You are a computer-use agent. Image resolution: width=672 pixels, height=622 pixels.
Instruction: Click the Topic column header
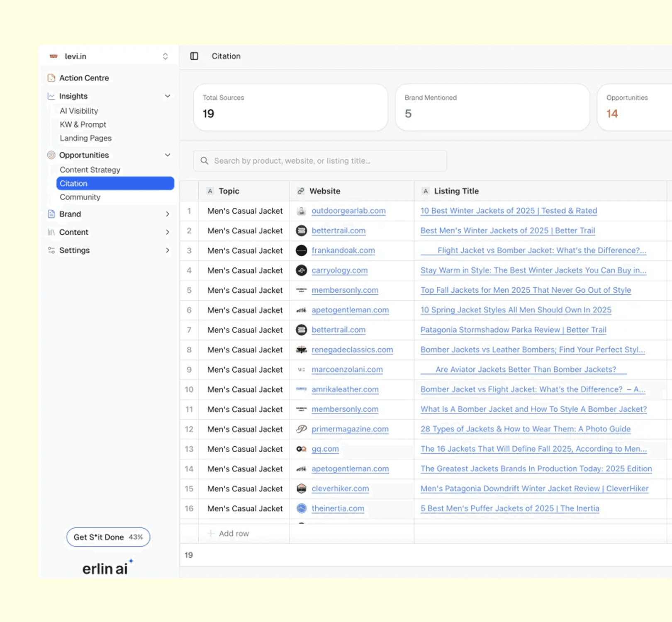pyautogui.click(x=244, y=191)
